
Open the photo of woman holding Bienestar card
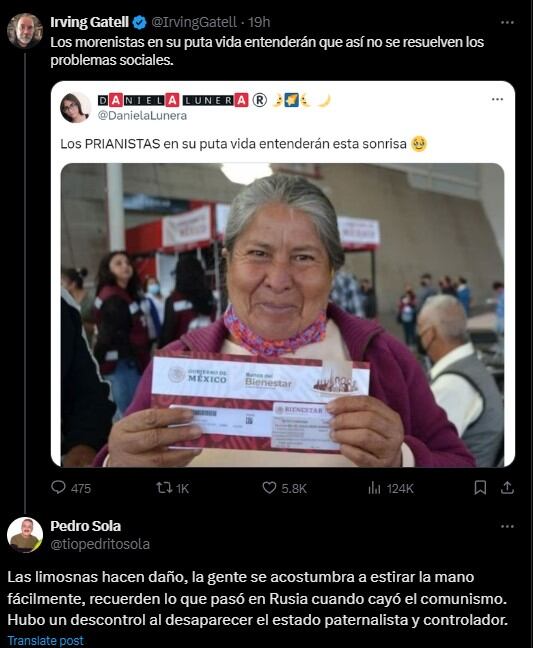click(282, 315)
